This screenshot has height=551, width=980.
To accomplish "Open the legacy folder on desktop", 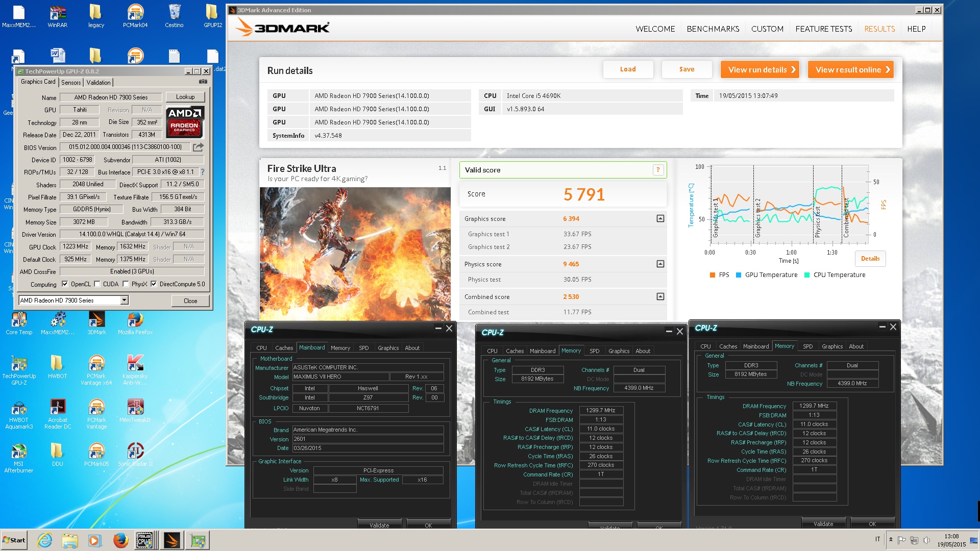I will pyautogui.click(x=96, y=16).
